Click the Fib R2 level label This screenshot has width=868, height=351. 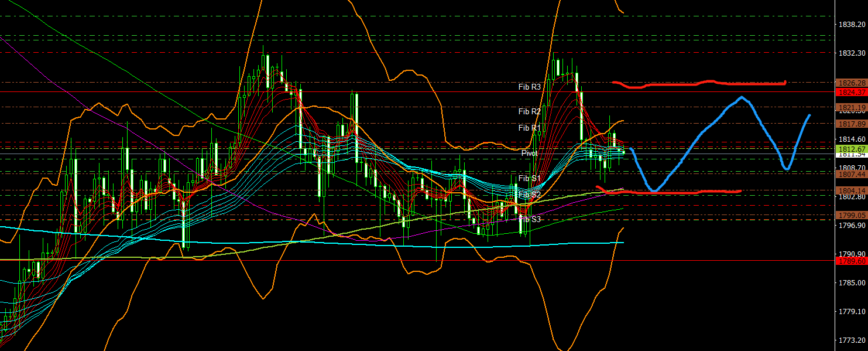[x=530, y=111]
